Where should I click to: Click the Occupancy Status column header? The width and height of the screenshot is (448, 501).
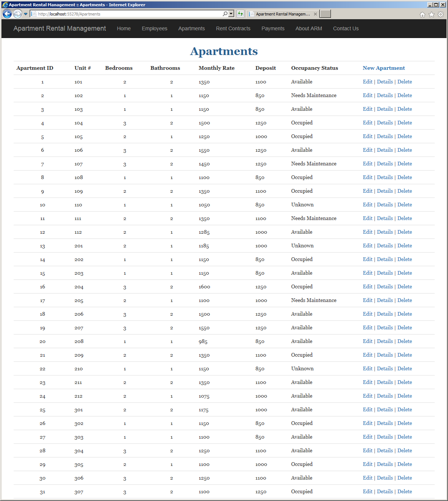(x=314, y=68)
